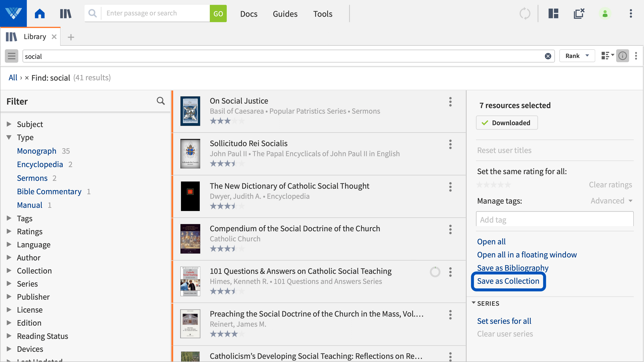This screenshot has width=644, height=362.
Task: Filter by Encyclopedia type
Action: click(40, 164)
